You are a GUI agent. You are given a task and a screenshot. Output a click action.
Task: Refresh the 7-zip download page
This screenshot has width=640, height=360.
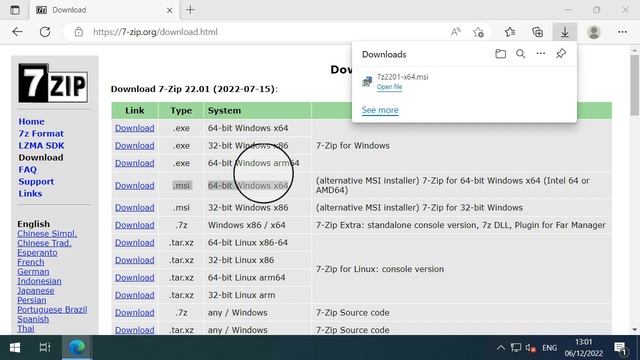[45, 32]
